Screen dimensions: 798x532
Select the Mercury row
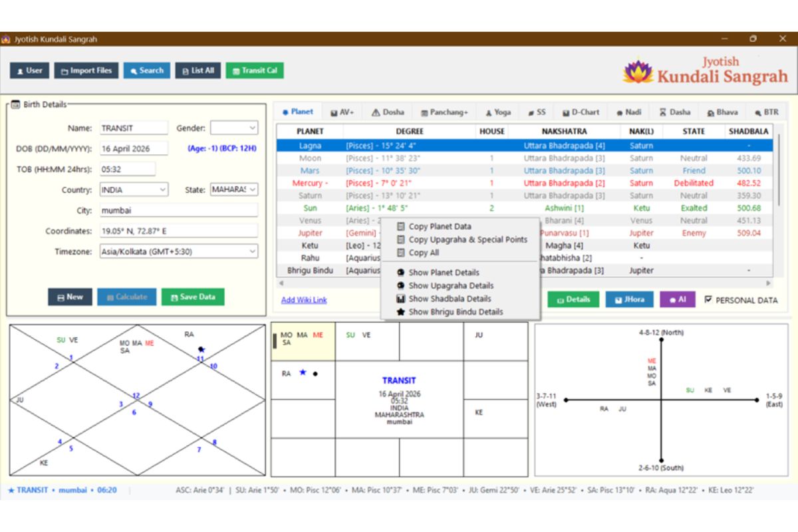coord(525,183)
